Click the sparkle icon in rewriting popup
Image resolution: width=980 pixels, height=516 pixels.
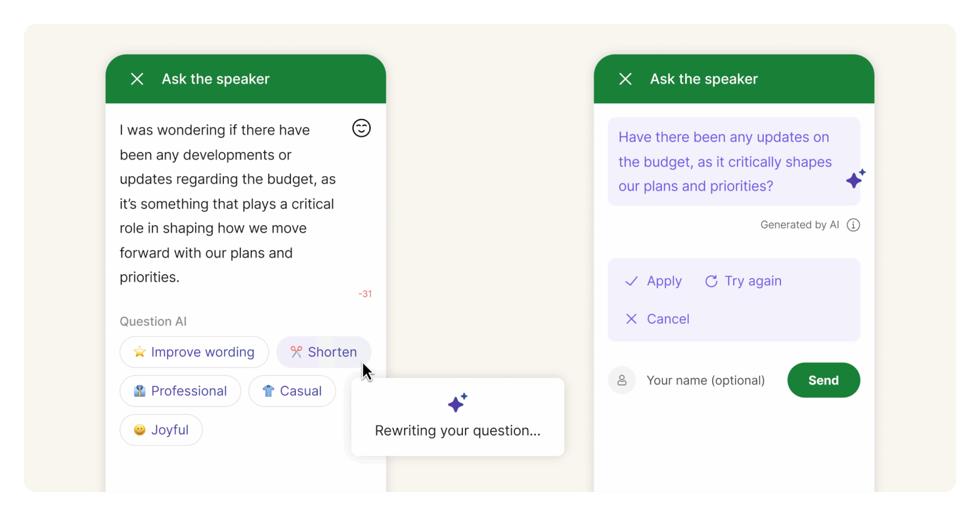tap(457, 403)
